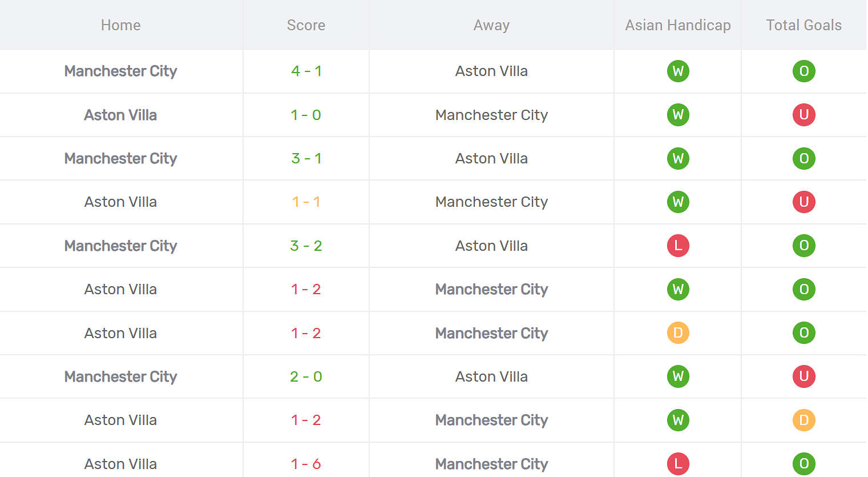Click the green O badge in the 3-1 match row
Image resolution: width=868 pixels, height=477 pixels.
(x=804, y=158)
